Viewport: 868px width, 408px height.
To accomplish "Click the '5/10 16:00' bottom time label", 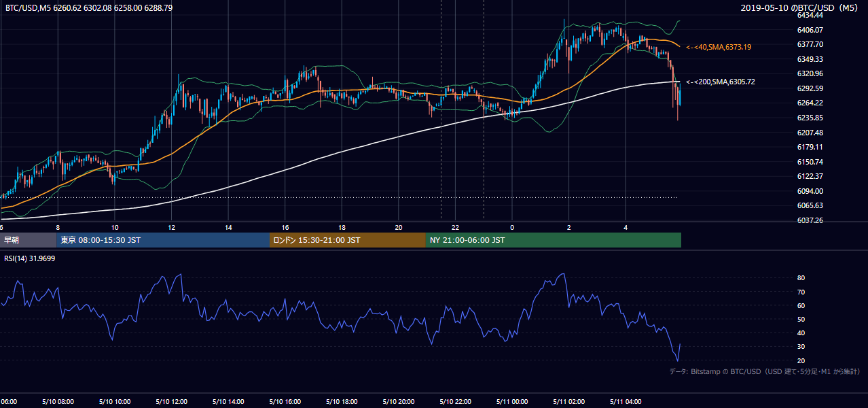I will [285, 402].
